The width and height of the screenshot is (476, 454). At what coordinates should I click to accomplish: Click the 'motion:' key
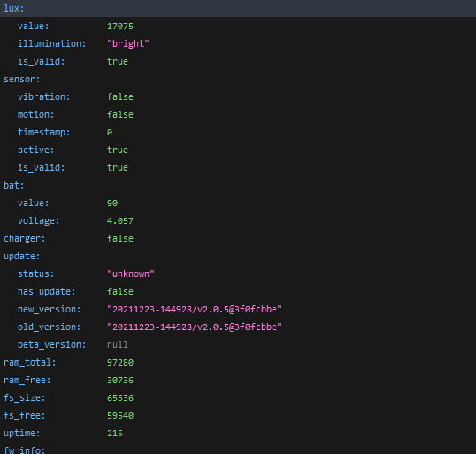pyautogui.click(x=35, y=115)
